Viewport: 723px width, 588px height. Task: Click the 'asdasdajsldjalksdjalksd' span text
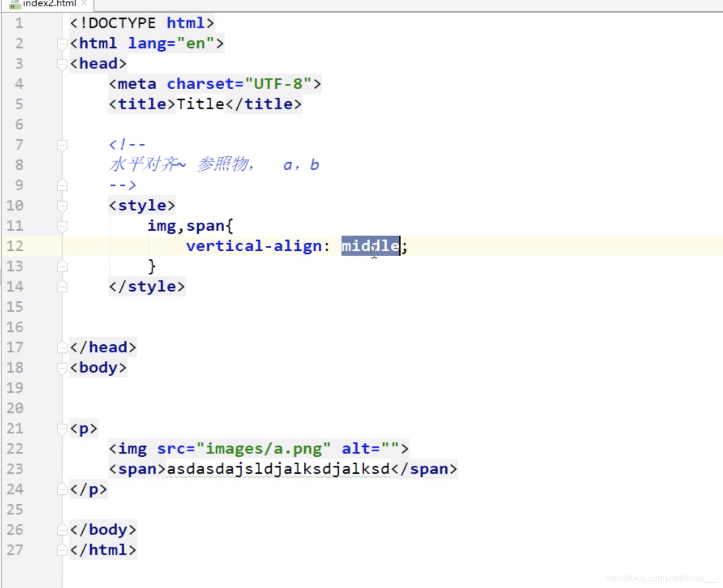[278, 469]
